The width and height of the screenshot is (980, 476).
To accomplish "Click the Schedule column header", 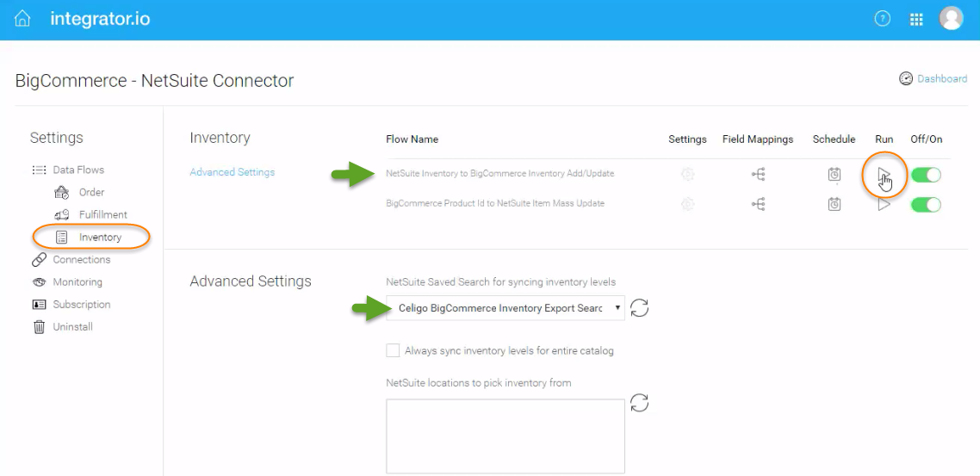I will pos(834,139).
